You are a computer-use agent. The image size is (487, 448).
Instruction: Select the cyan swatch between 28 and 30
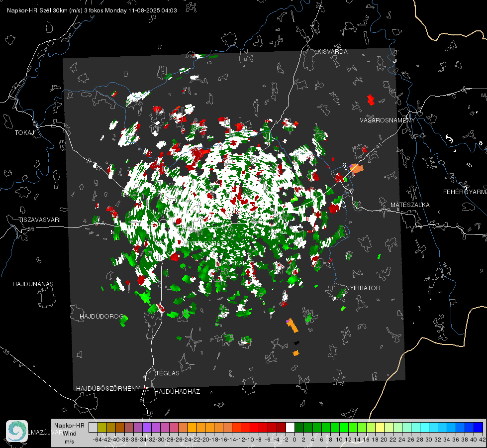(x=425, y=428)
